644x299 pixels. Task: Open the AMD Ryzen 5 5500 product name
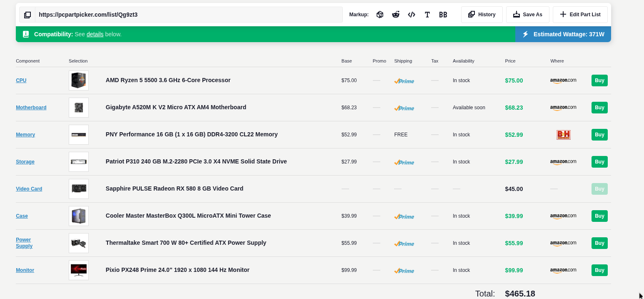click(168, 80)
